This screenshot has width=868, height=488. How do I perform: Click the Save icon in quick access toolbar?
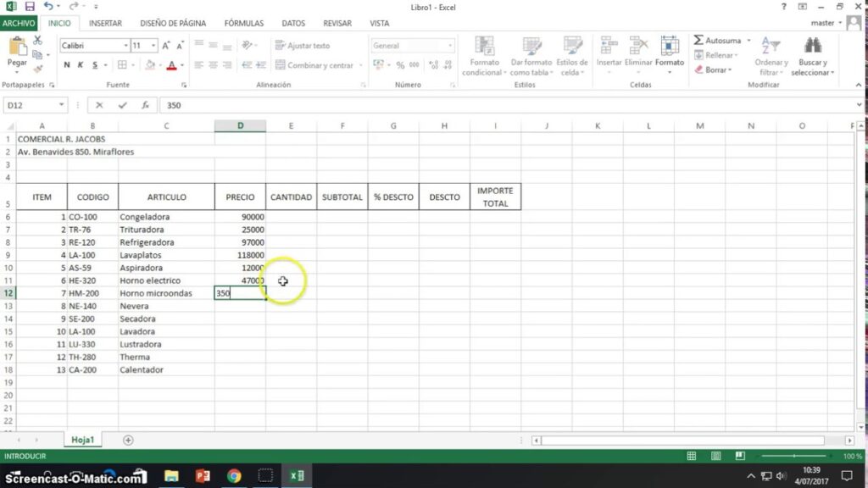coord(30,7)
